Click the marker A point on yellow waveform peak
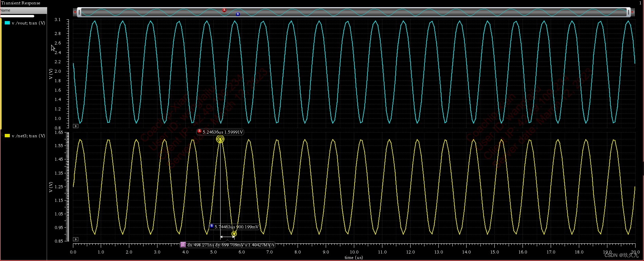Screen dimensions: 644x261 (x=220, y=139)
